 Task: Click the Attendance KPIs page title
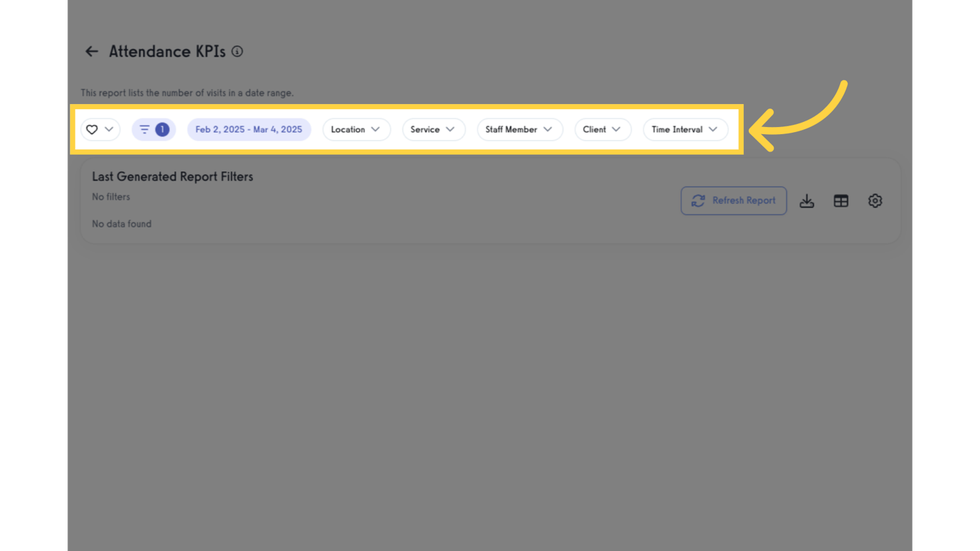pos(169,51)
